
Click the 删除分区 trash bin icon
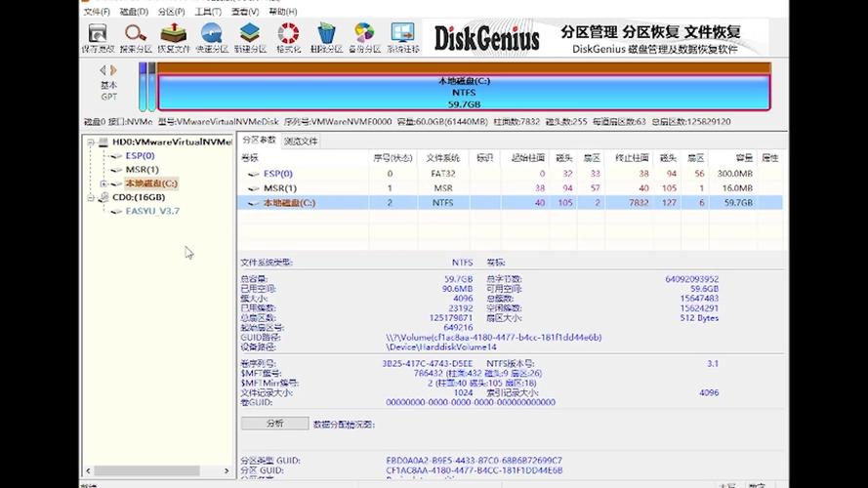coord(326,38)
